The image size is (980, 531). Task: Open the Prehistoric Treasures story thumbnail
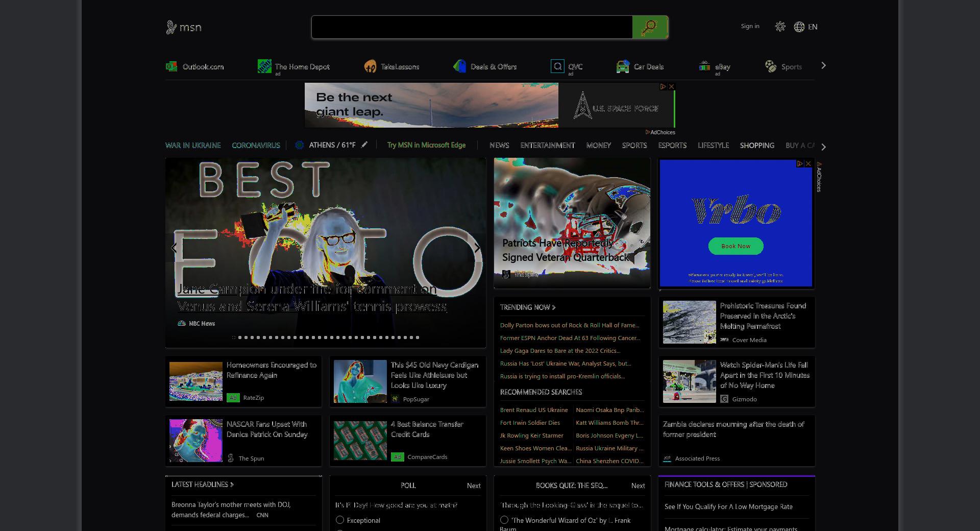690,322
